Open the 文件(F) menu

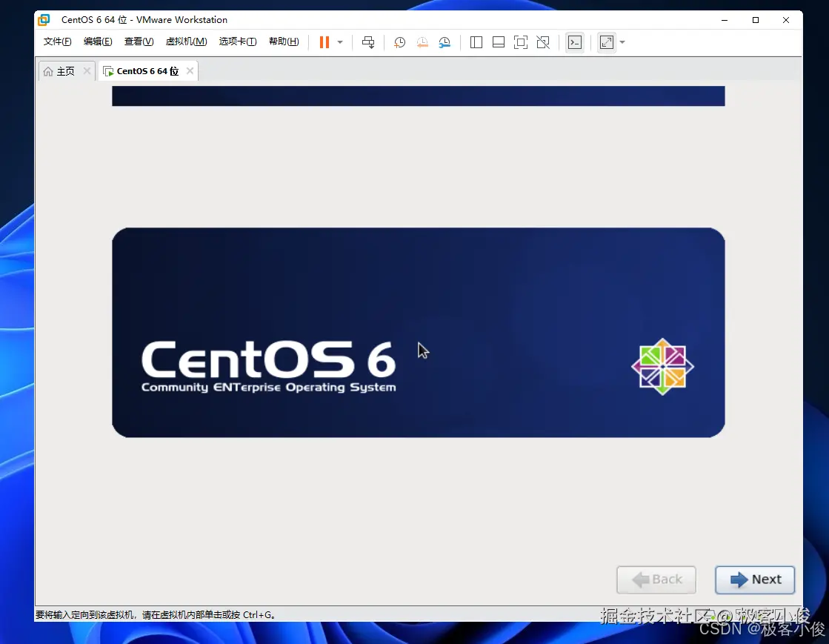[x=57, y=42]
